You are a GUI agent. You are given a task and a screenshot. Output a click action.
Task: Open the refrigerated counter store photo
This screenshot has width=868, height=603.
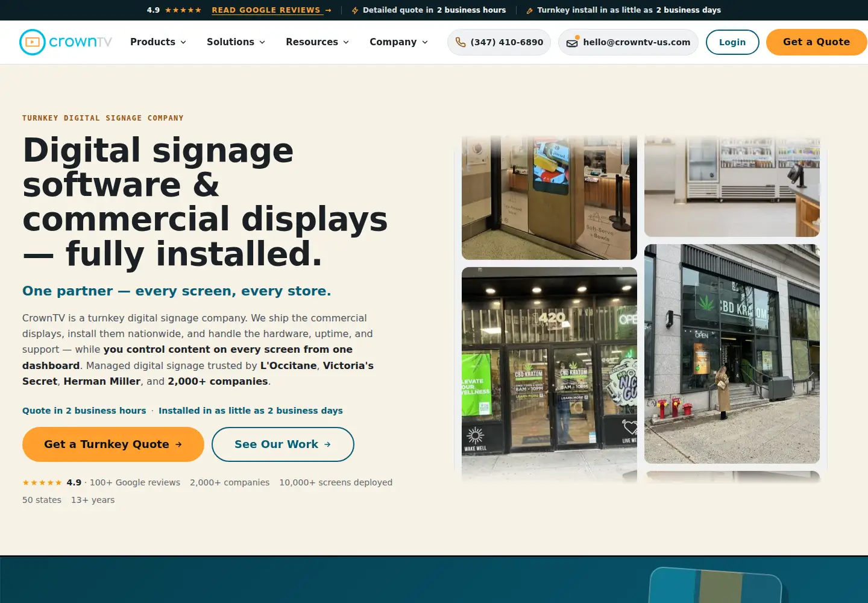pos(732,186)
